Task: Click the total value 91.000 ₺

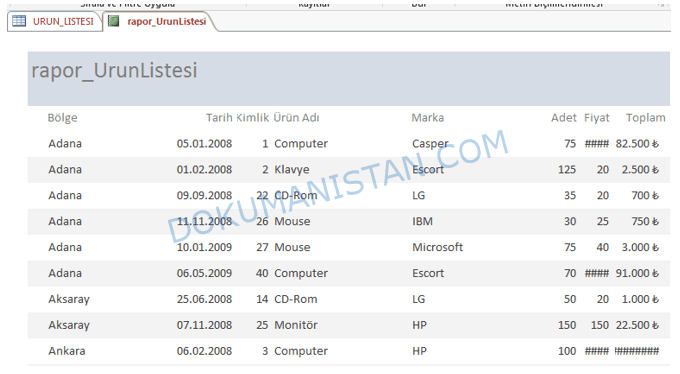Action: coord(637,273)
